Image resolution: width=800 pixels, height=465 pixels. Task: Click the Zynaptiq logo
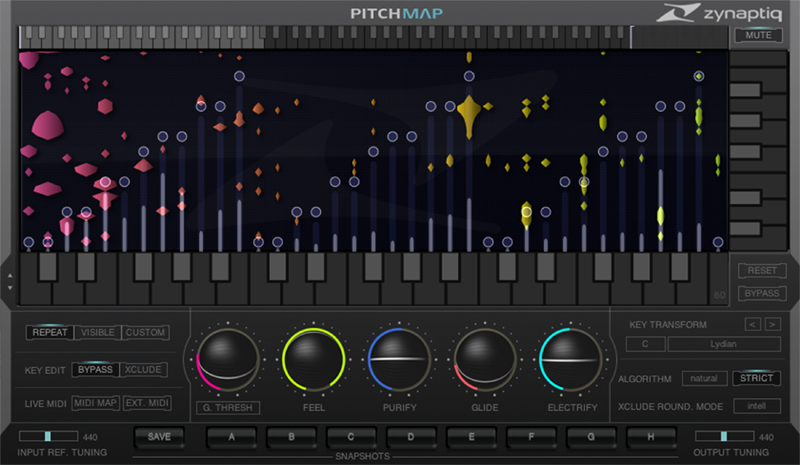(x=720, y=14)
